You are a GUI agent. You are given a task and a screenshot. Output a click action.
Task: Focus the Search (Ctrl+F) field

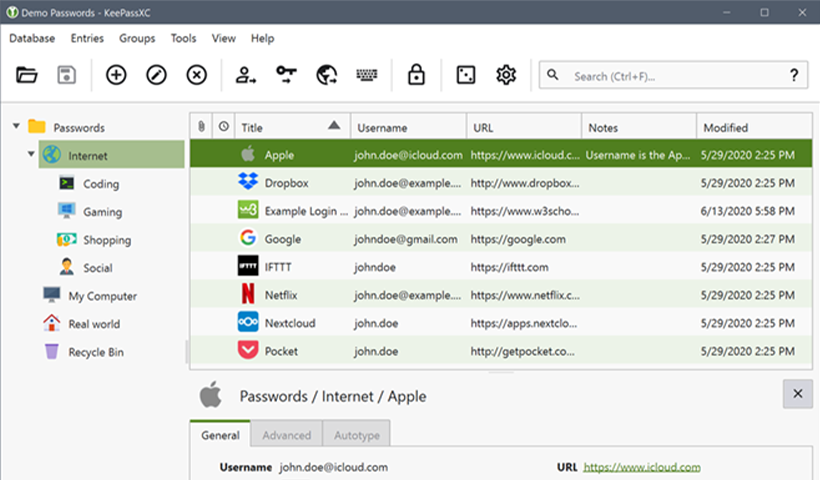(675, 76)
